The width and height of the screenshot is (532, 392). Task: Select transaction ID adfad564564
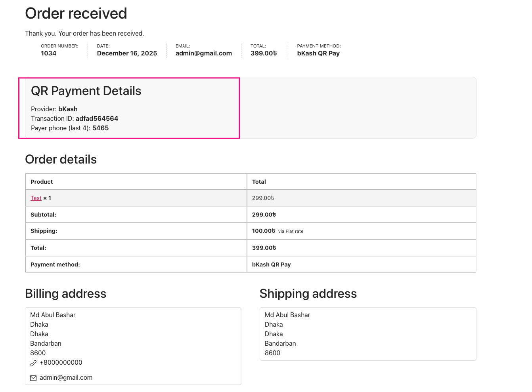point(97,118)
